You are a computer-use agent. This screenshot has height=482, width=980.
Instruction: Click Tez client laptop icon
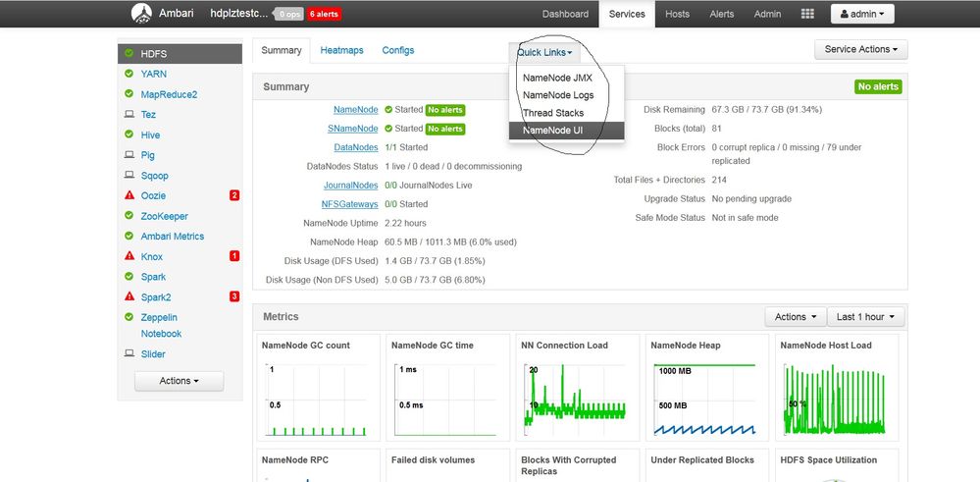pyautogui.click(x=129, y=115)
